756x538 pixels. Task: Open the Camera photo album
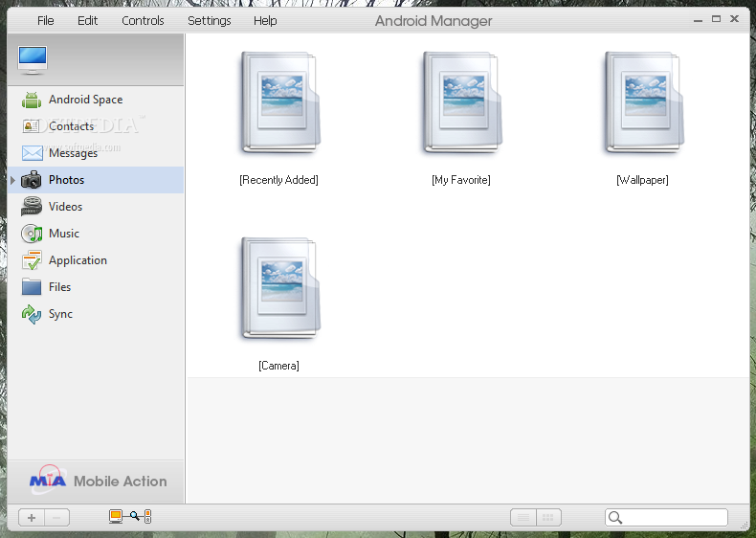(x=280, y=288)
